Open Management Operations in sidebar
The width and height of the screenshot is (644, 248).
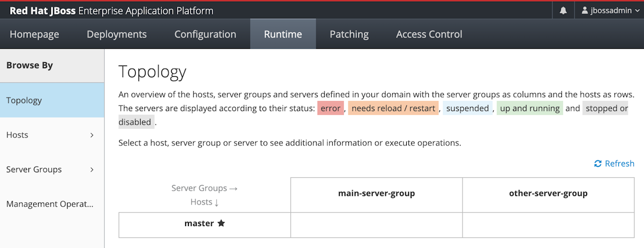50,204
